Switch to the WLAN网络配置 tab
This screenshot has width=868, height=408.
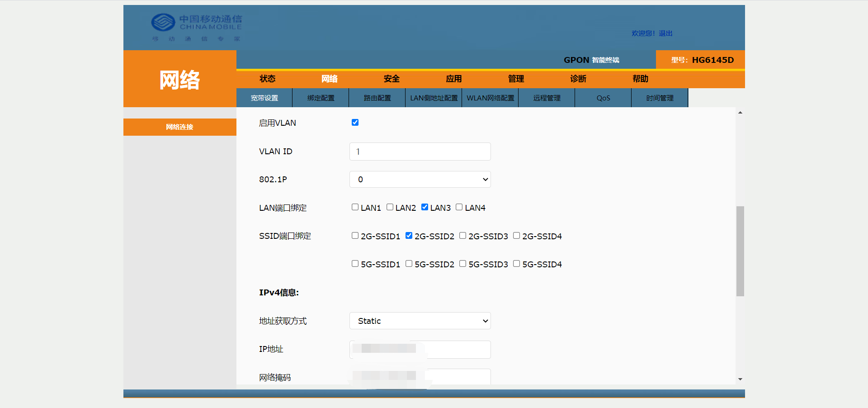pos(491,98)
